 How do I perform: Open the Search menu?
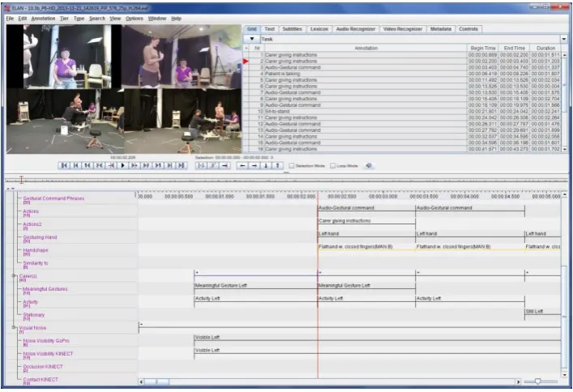tap(96, 19)
